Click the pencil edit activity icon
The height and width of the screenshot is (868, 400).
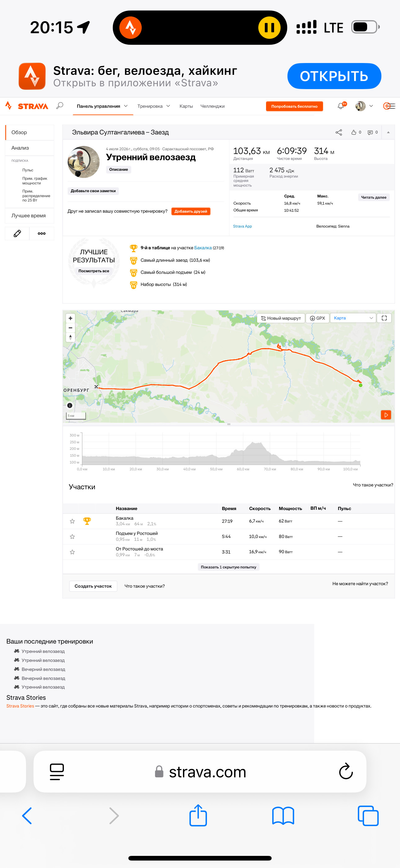point(17,233)
